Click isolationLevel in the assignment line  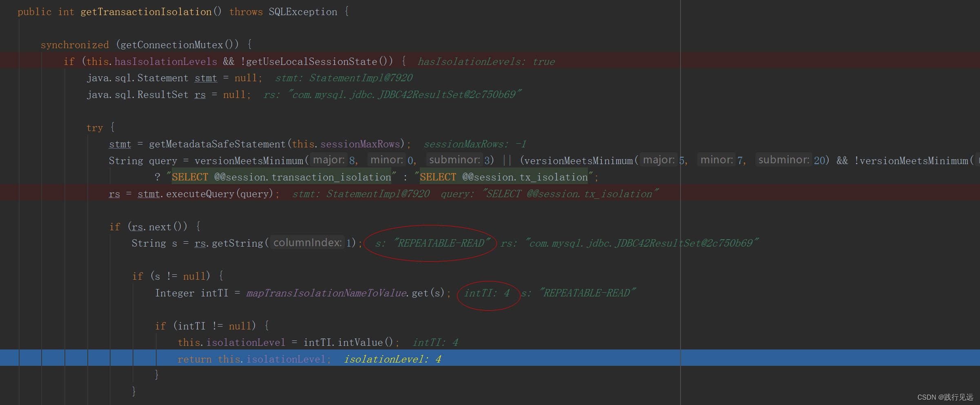[246, 342]
